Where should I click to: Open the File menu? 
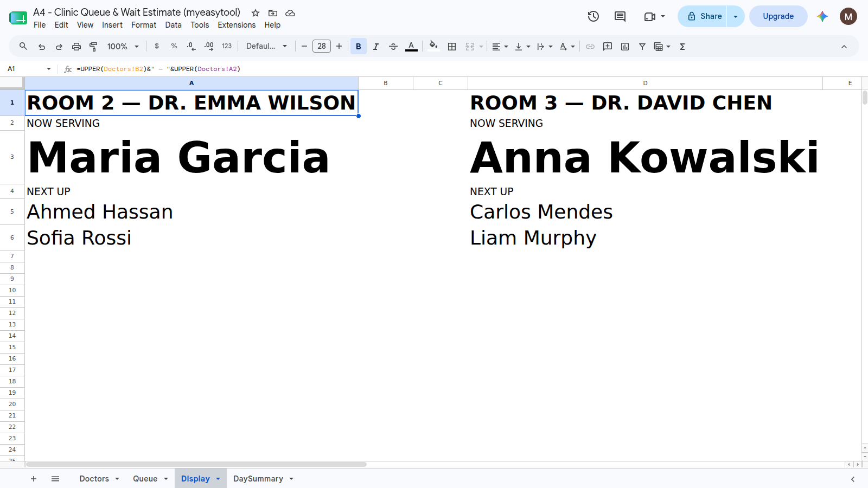point(40,25)
